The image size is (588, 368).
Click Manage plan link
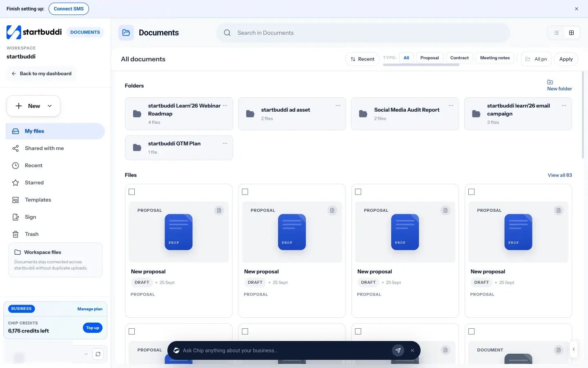pos(90,309)
